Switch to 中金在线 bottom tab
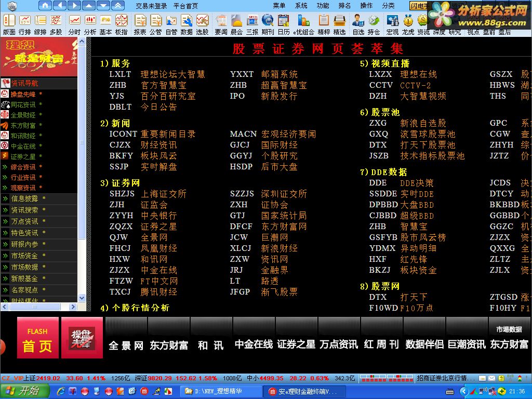 pos(254,338)
